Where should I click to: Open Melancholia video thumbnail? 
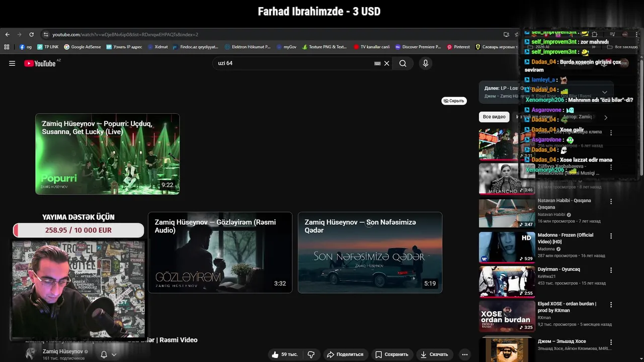coord(507,179)
